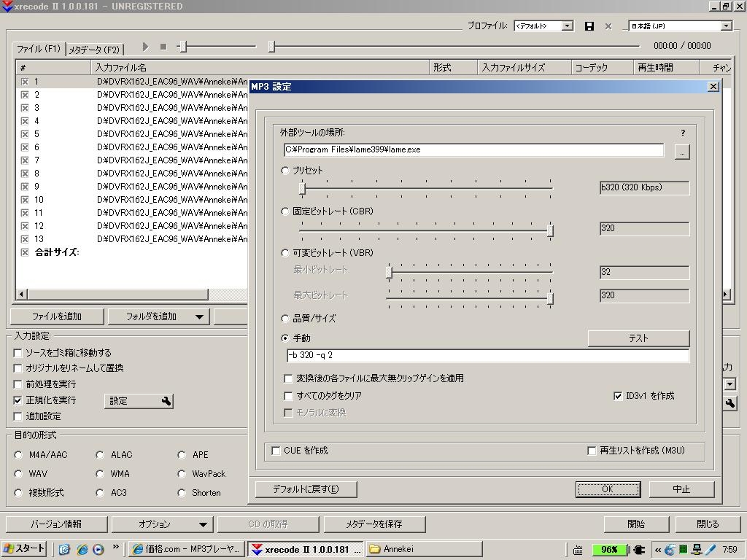Open the language 日本語 (JP) dropdown
Viewport: 747px width, 560px height.
click(x=726, y=26)
